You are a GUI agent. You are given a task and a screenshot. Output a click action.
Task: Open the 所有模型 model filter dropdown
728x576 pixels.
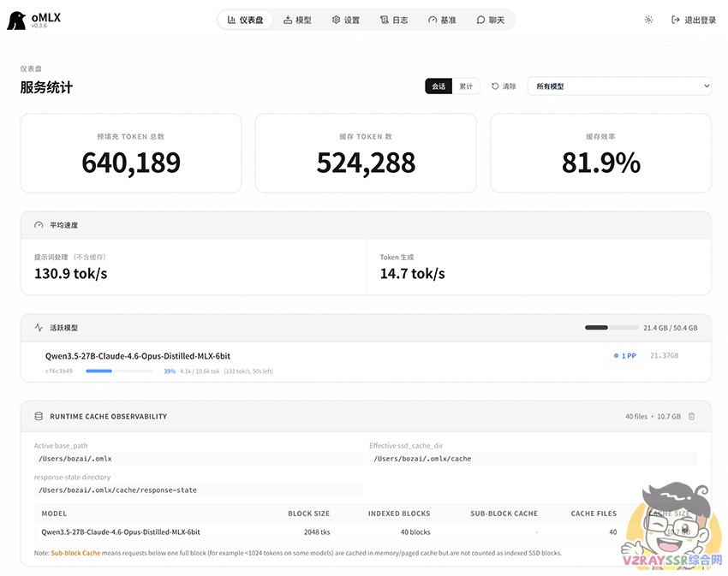tap(618, 86)
